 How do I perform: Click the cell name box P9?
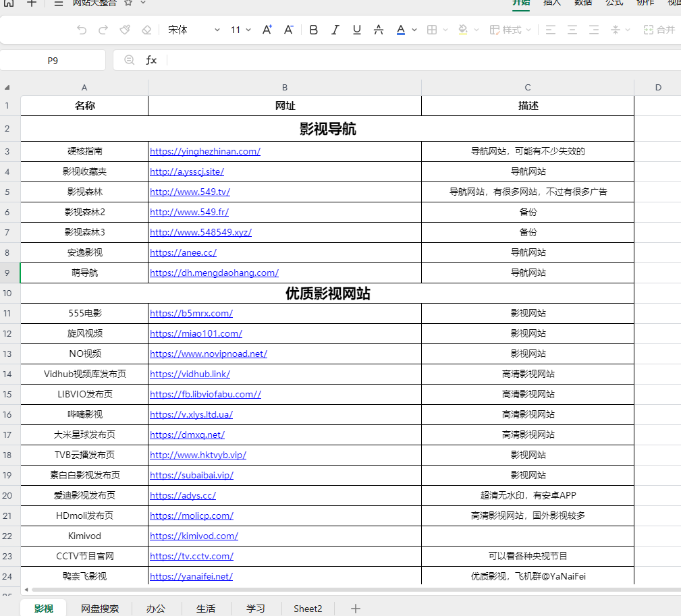(53, 60)
